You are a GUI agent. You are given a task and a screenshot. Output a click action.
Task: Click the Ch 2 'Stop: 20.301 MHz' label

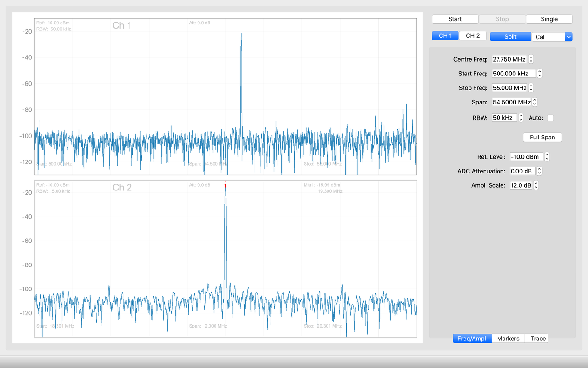[x=322, y=326]
